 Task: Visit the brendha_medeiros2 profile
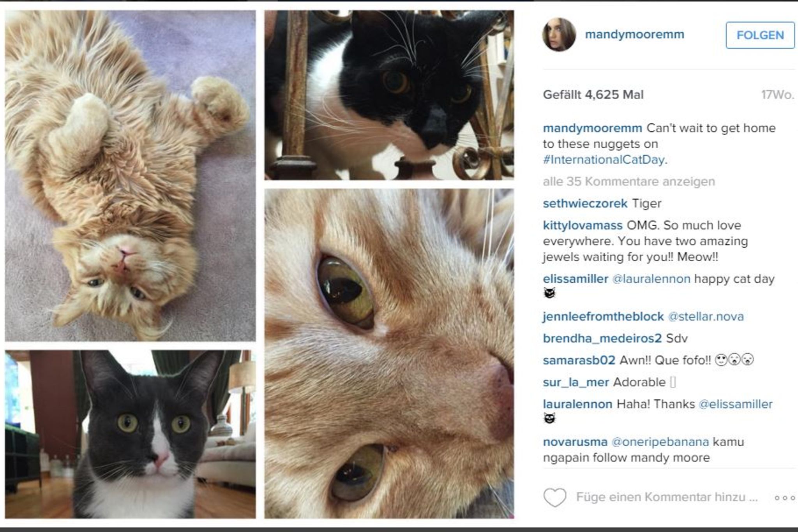point(602,338)
